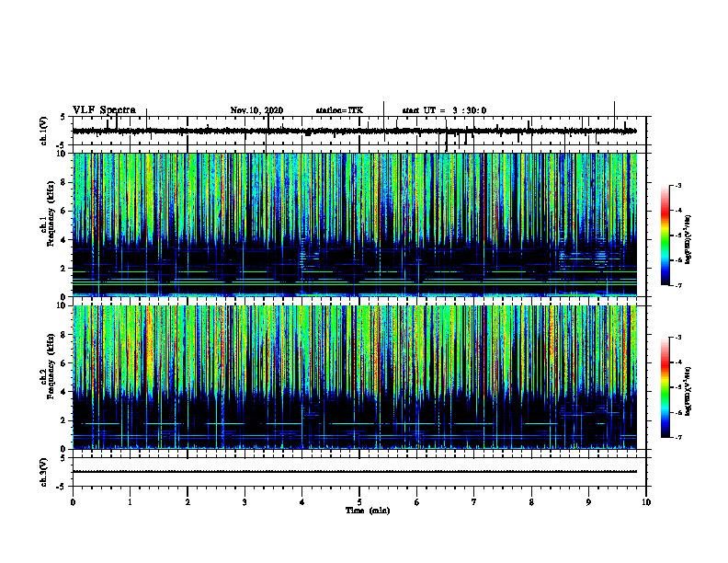Select the start UT time label

point(444,110)
